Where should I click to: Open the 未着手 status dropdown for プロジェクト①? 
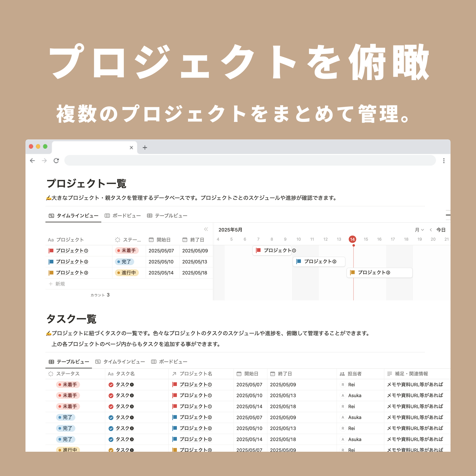coord(127,251)
